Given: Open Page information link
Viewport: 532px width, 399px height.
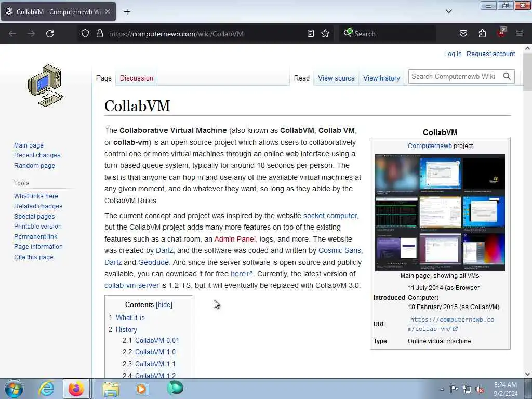Looking at the screenshot, I should pos(38,247).
